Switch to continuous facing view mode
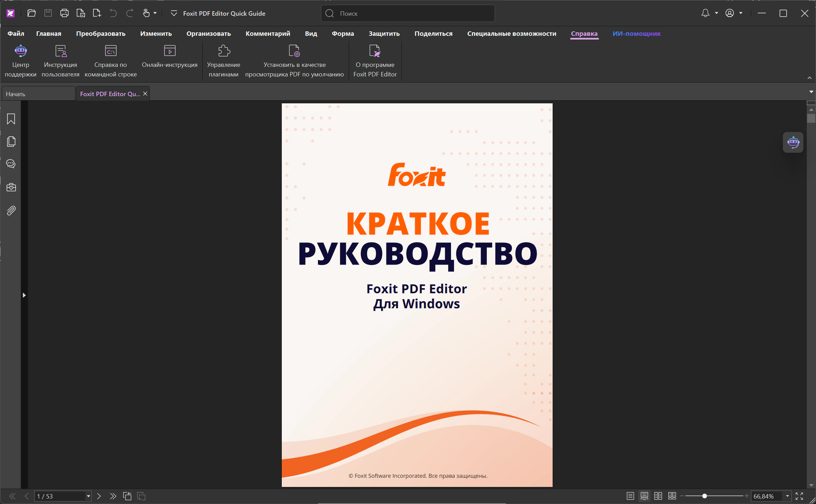Image resolution: width=816 pixels, height=504 pixels. [x=672, y=496]
